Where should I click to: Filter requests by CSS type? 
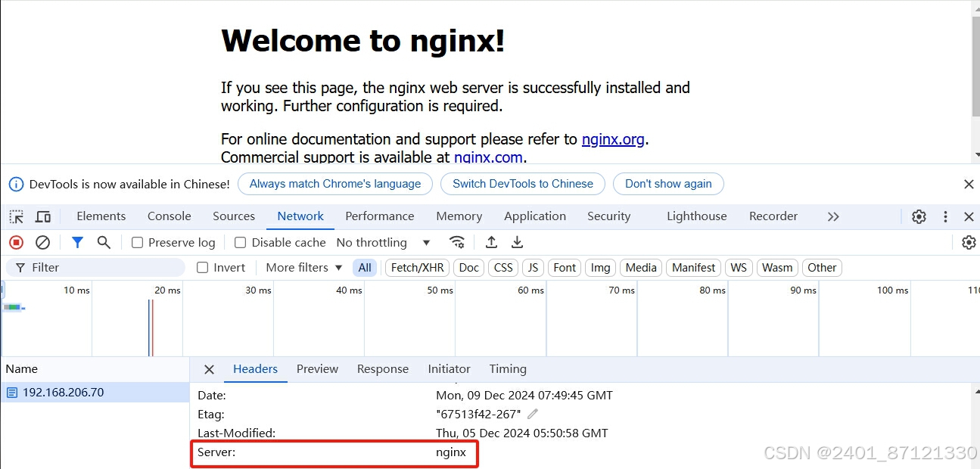[503, 268]
